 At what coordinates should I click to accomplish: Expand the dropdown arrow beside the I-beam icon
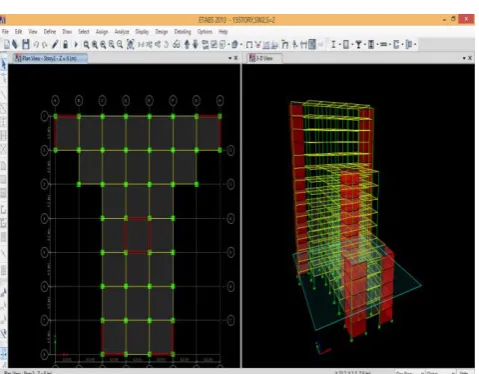tap(339, 44)
